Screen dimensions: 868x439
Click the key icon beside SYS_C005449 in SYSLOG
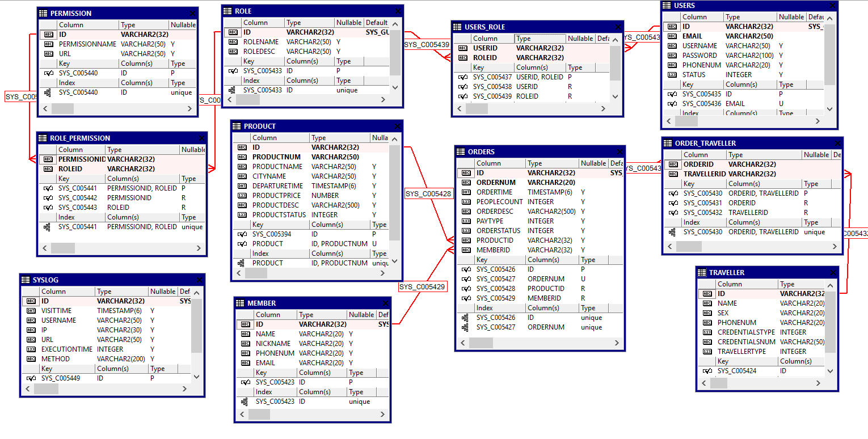[31, 378]
